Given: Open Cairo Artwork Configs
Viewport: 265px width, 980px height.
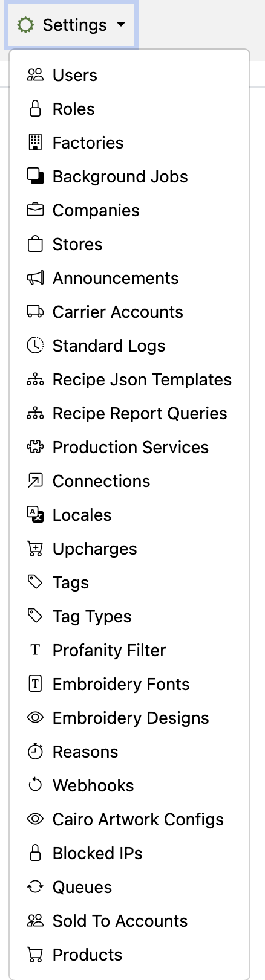Looking at the screenshot, I should click(x=129, y=819).
